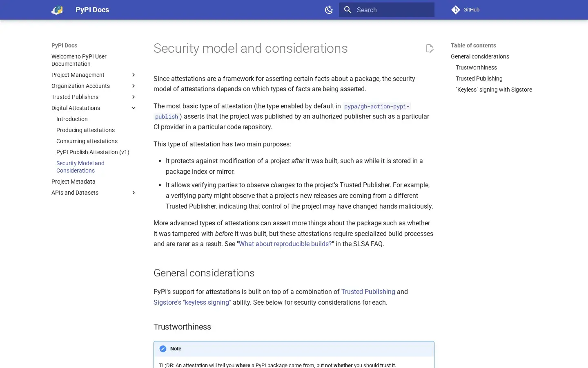The width and height of the screenshot is (588, 368).
Task: Go to Consuming attestations page
Action: 87,141
